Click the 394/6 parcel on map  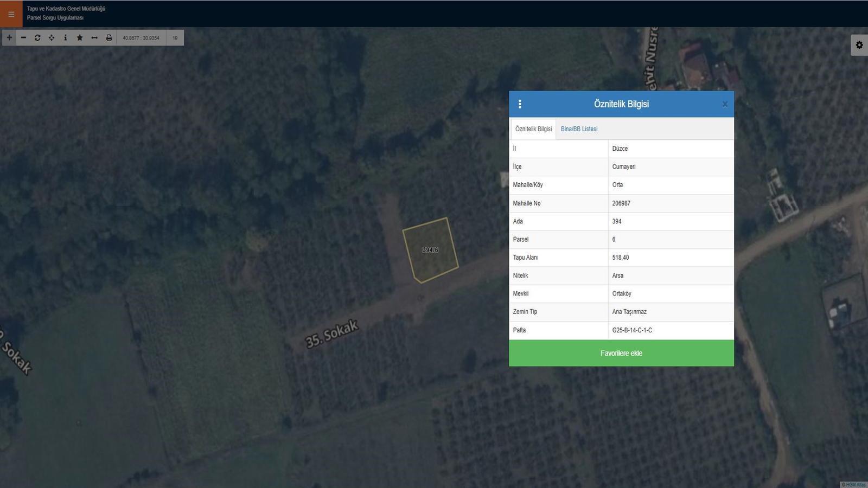pyautogui.click(x=430, y=250)
